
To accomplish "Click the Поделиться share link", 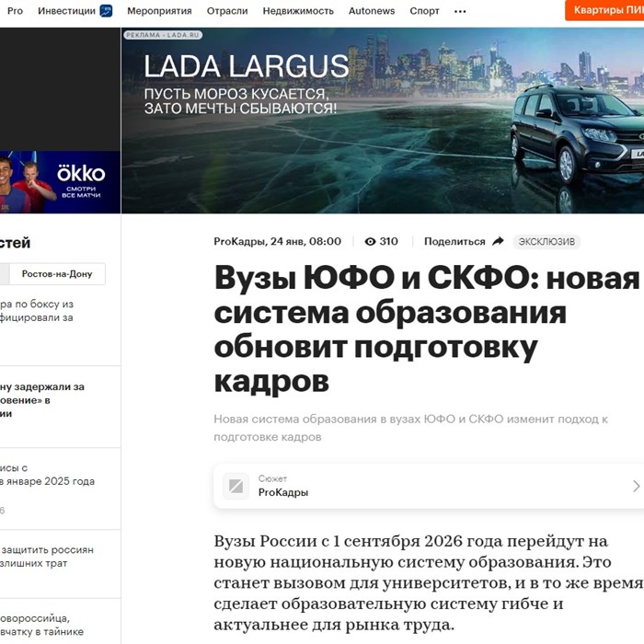I will (454, 241).
